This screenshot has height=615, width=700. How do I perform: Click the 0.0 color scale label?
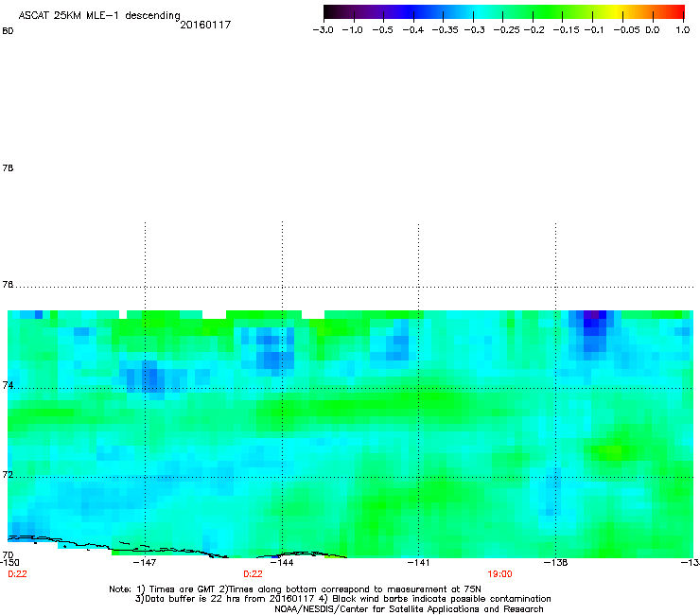tap(653, 30)
